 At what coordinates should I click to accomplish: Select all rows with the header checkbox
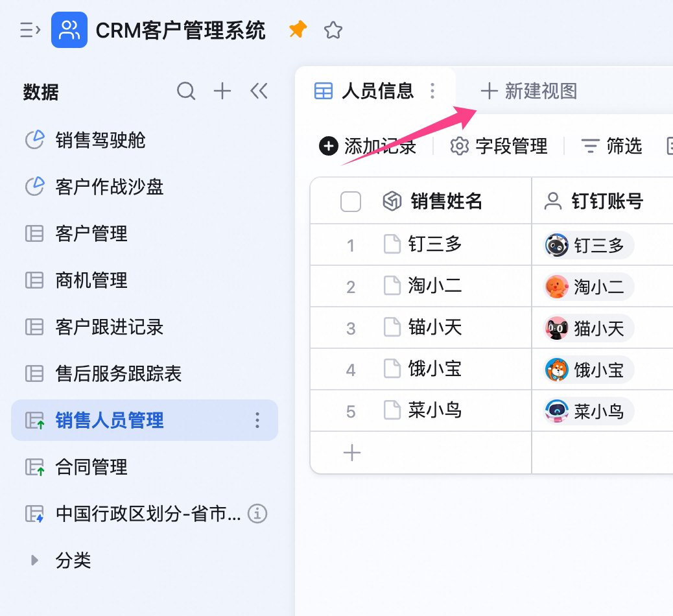tap(351, 201)
